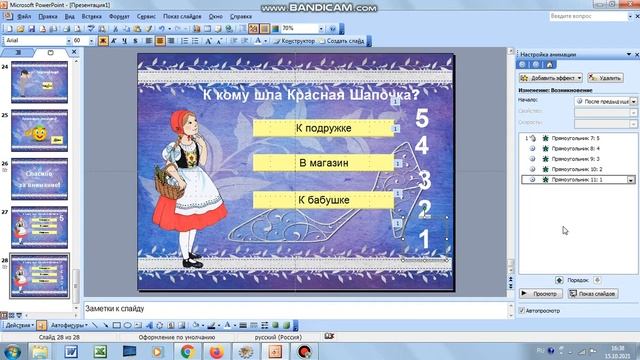Insert a text box from drawing toolbar

[138, 325]
